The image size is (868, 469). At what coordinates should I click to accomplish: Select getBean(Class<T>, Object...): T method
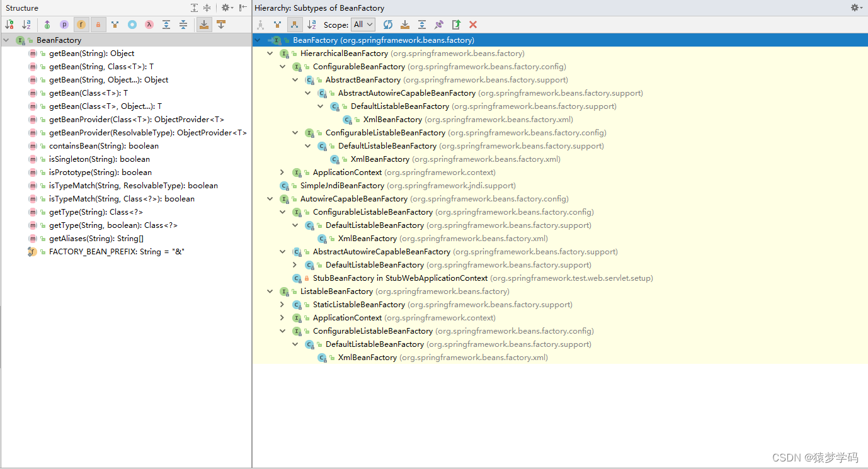[x=105, y=106]
